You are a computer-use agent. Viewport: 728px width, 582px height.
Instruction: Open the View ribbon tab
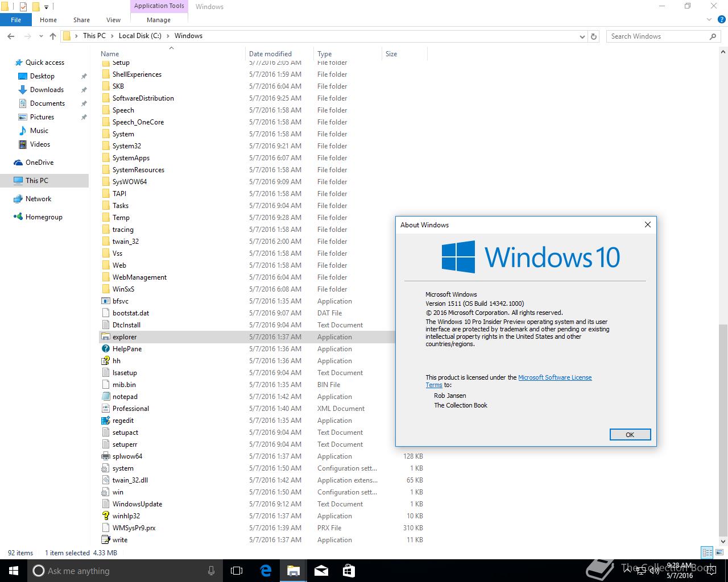click(113, 20)
